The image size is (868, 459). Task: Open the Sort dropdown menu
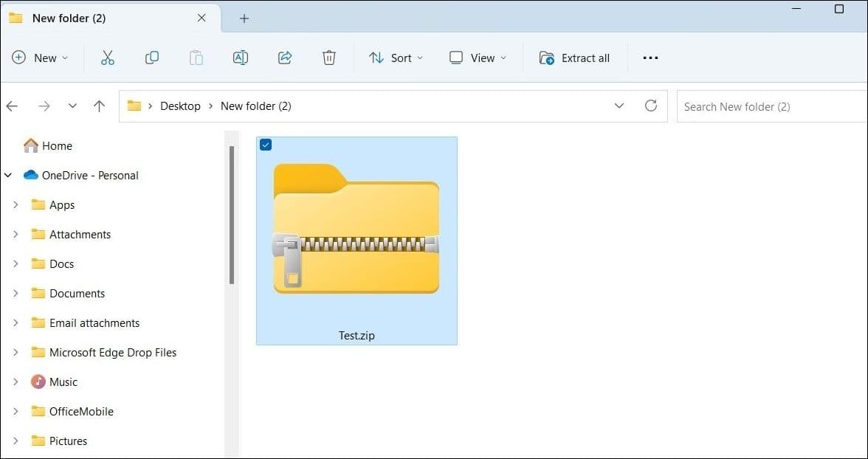click(x=396, y=58)
